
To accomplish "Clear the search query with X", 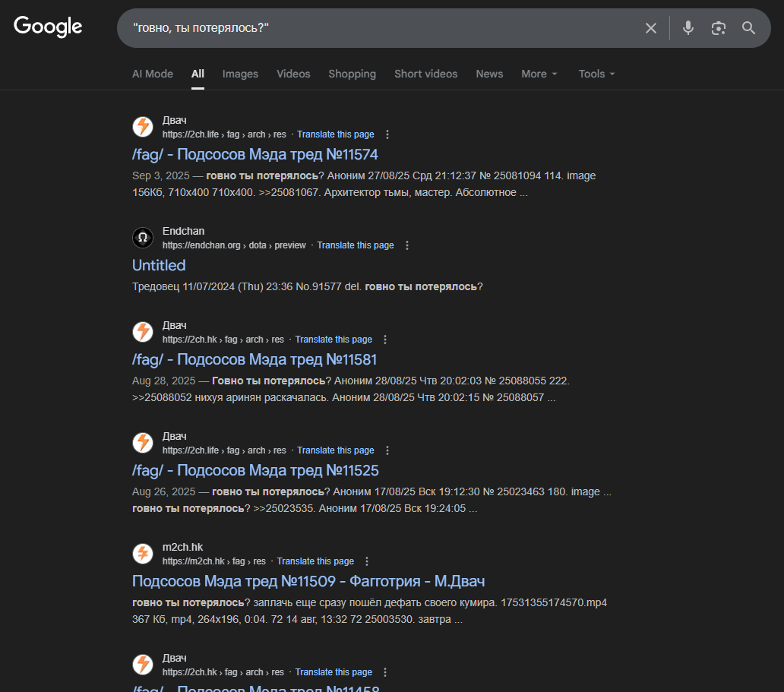I will click(x=650, y=28).
